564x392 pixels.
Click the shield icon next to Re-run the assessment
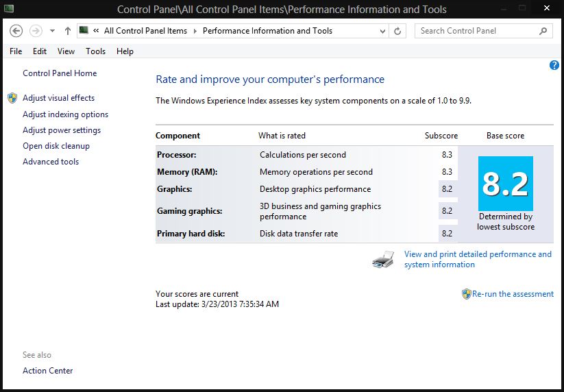[x=467, y=294]
